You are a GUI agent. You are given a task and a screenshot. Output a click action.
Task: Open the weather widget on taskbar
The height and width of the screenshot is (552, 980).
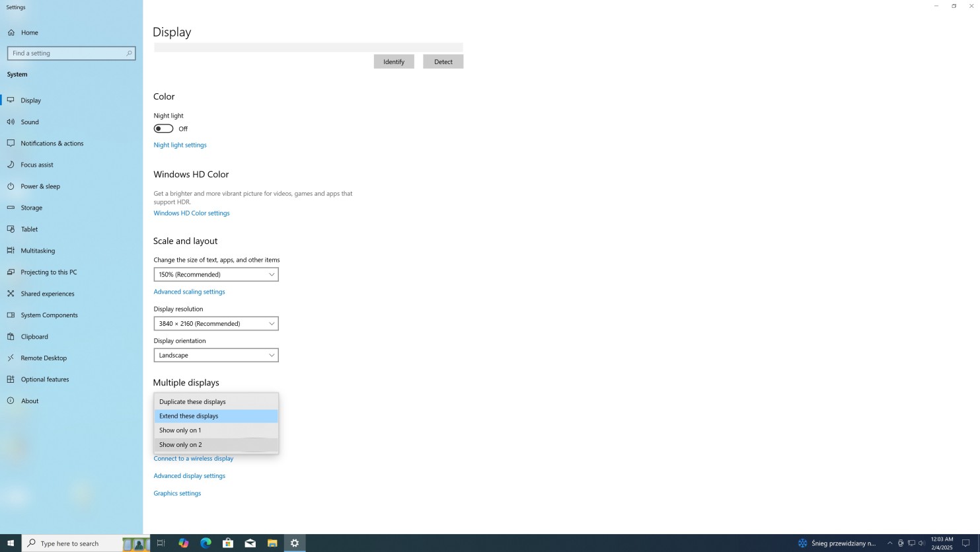[x=837, y=543]
